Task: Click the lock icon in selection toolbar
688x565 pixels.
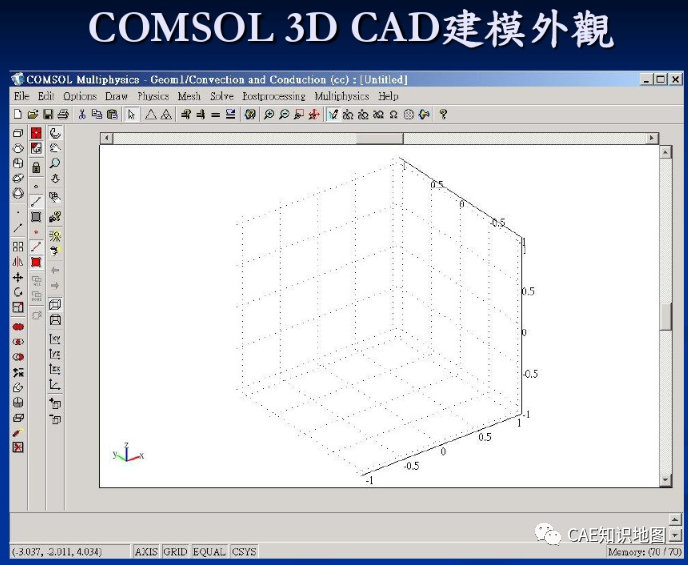Action: tap(36, 167)
